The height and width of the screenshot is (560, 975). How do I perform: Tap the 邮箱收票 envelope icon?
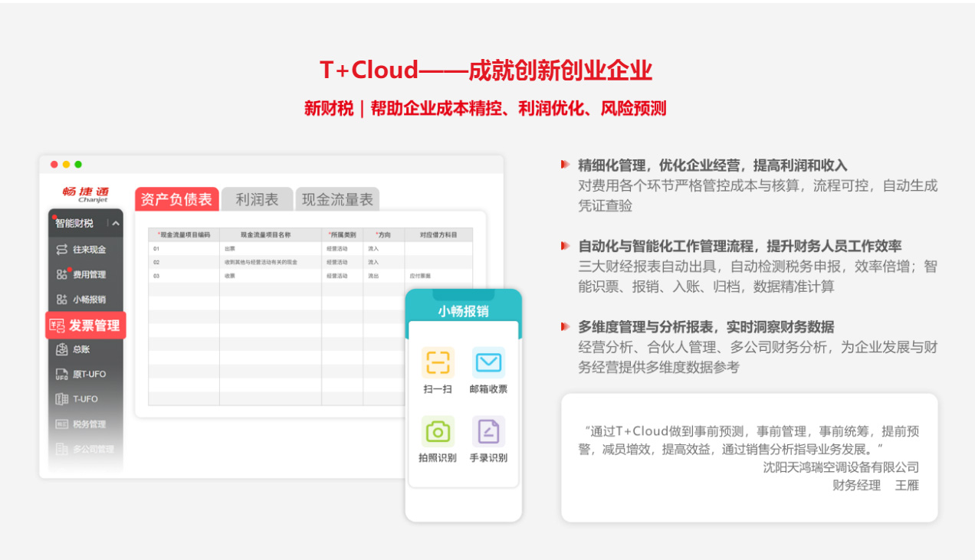pos(488,362)
